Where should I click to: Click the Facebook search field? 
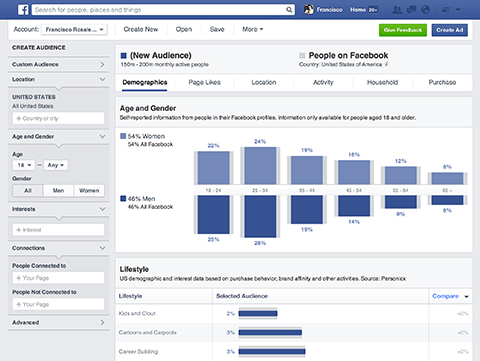(x=159, y=10)
